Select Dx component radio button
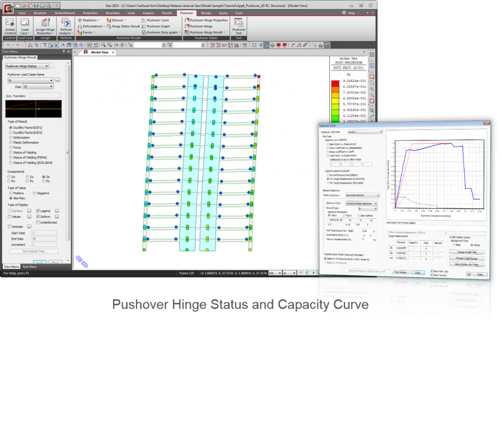Image resolution: width=502 pixels, height=448 pixels. click(11, 177)
